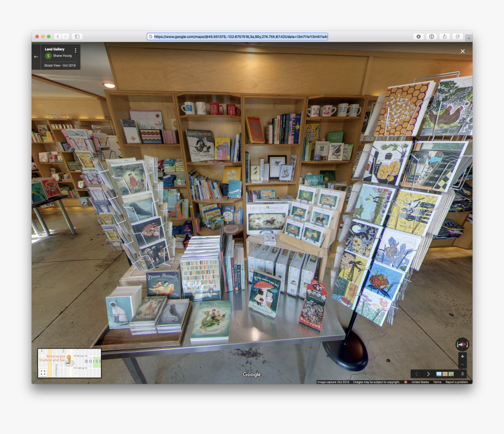The image size is (504, 434).
Task: Toggle the Safari sidebar button
Action: [77, 36]
